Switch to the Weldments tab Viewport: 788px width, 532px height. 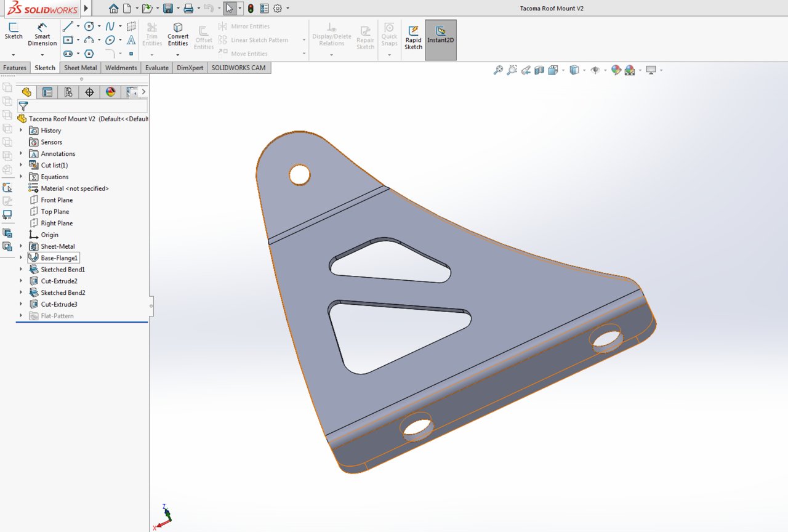pyautogui.click(x=121, y=68)
